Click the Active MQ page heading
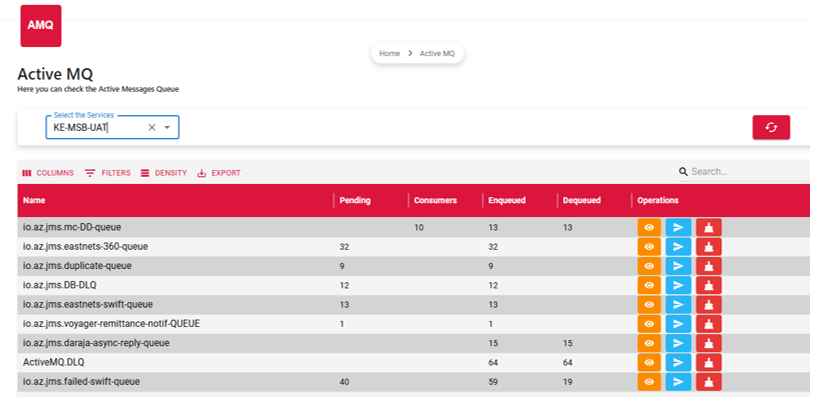The height and width of the screenshot is (397, 814). (55, 74)
